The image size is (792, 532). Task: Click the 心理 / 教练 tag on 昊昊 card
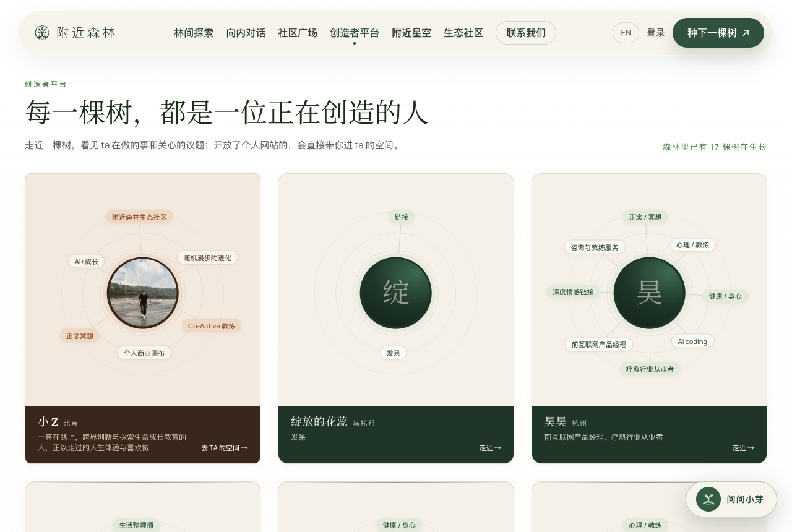(693, 245)
